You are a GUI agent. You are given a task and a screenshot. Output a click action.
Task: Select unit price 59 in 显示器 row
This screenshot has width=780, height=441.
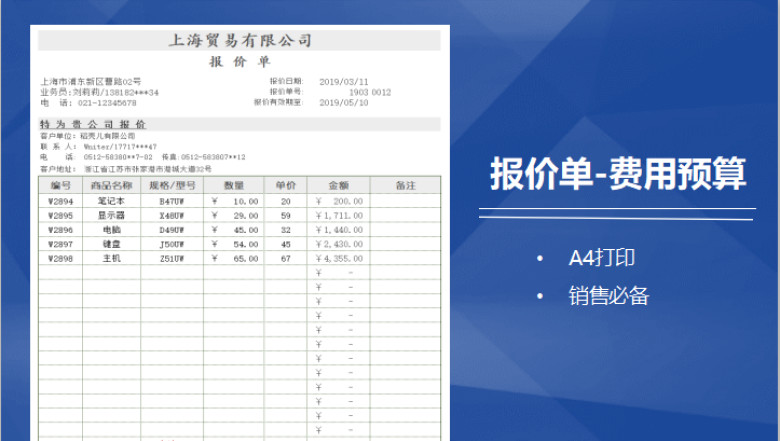coord(286,216)
